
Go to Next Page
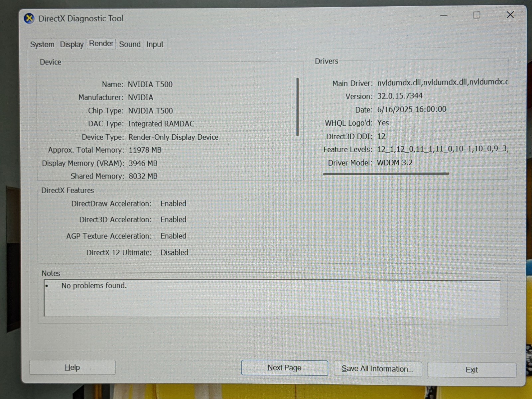[x=284, y=368]
